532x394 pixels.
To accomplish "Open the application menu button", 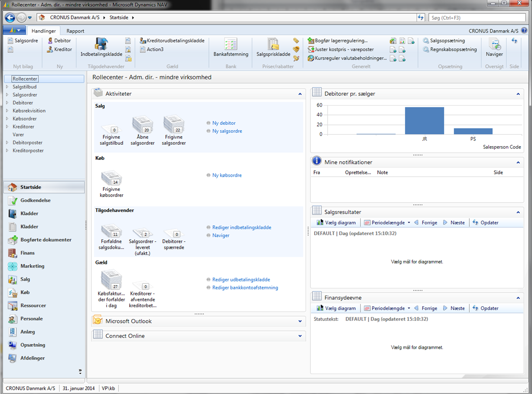I will (x=14, y=30).
